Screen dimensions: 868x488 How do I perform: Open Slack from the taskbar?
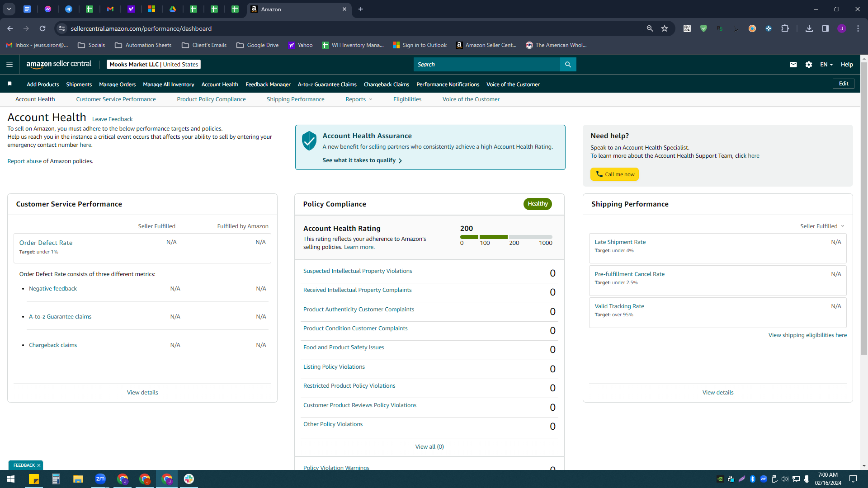pos(189,479)
